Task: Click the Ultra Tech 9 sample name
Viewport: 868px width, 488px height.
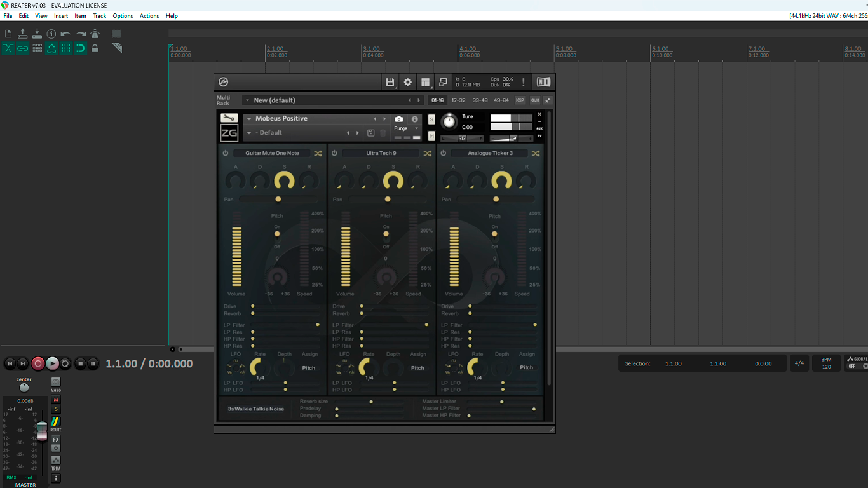Action: pos(381,153)
